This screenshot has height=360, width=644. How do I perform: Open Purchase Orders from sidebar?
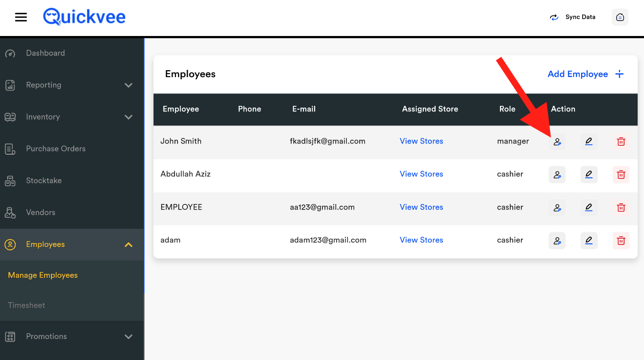point(56,149)
